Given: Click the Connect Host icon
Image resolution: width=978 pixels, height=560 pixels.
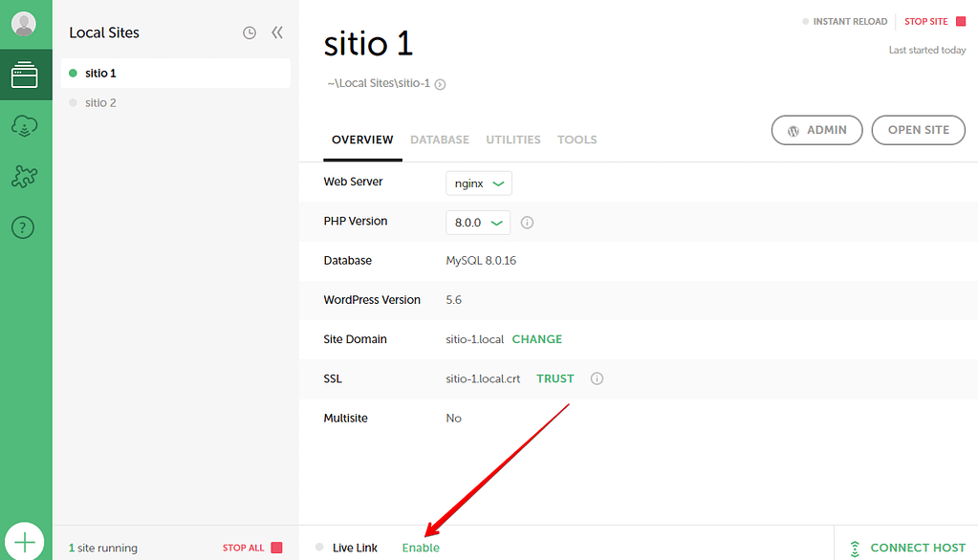Looking at the screenshot, I should point(855,549).
